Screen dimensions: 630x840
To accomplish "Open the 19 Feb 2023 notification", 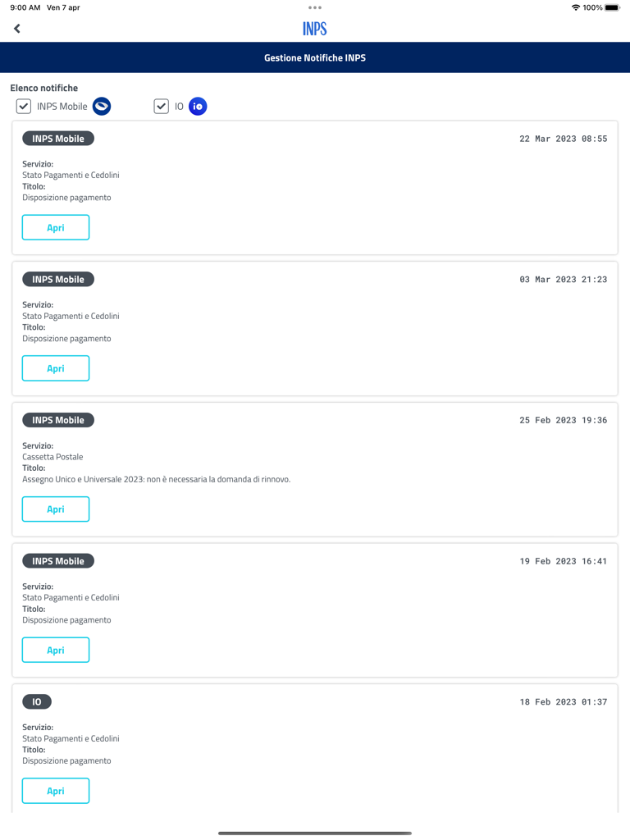I will point(56,651).
